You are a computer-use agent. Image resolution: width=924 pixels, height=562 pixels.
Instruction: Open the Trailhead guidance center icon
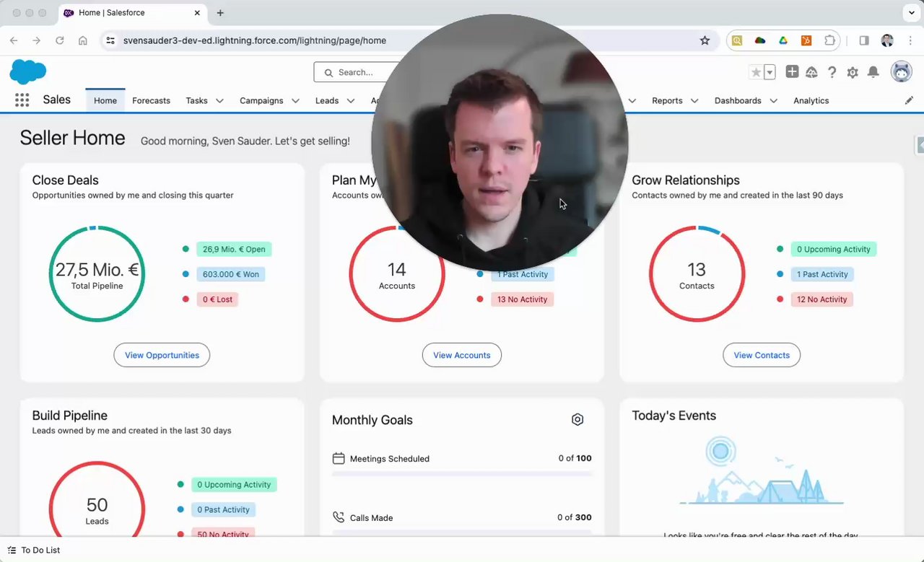point(811,72)
